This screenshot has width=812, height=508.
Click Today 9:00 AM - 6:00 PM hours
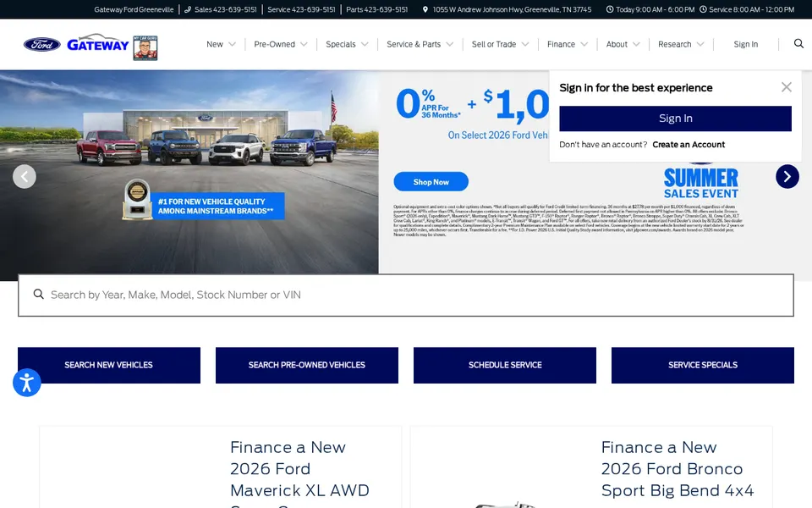655,9
